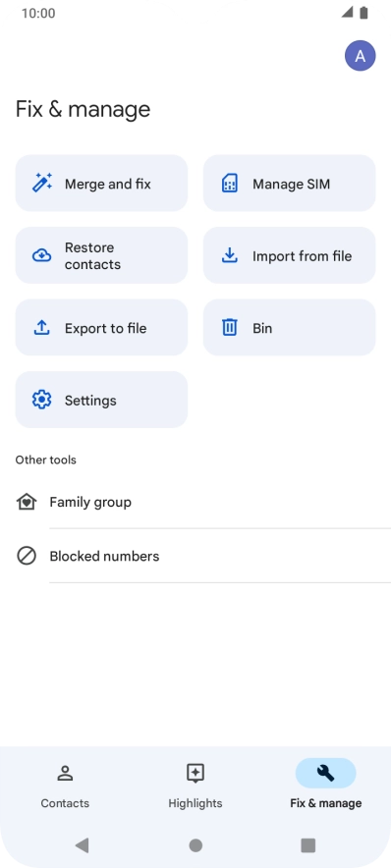This screenshot has height=868, width=391.
Task: Choose Export to file
Action: coord(101,327)
